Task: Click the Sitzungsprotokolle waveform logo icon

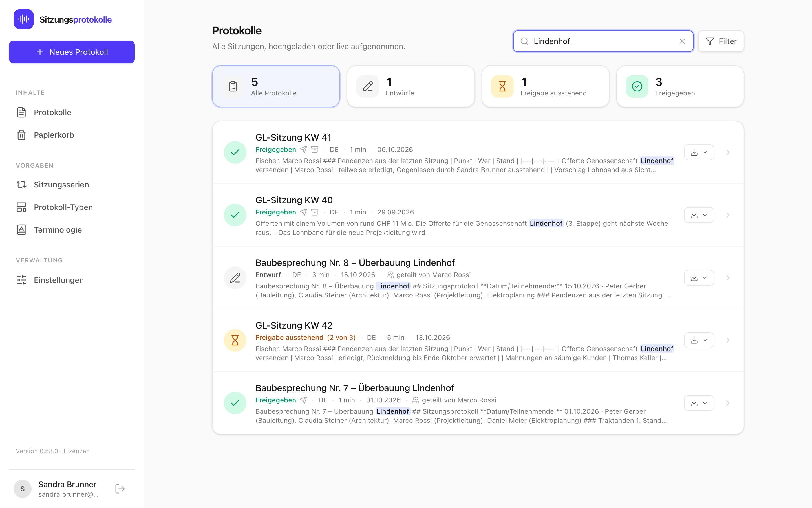Action: point(23,19)
